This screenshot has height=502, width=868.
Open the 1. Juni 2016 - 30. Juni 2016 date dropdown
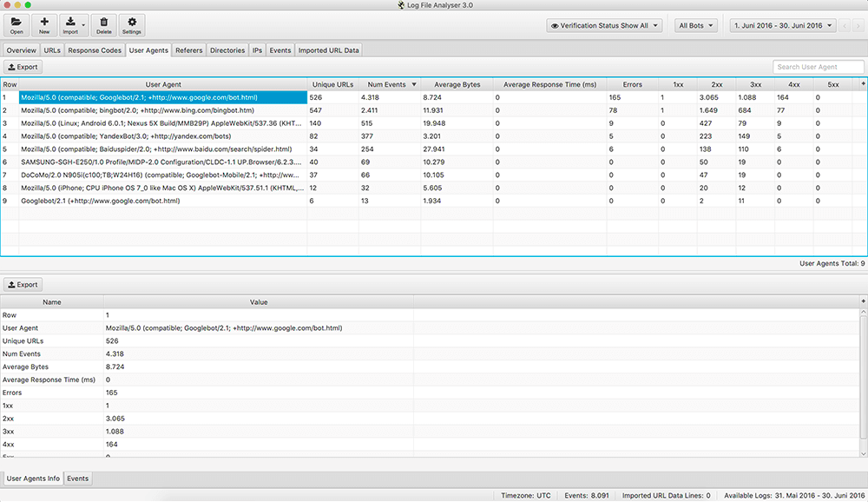point(783,25)
